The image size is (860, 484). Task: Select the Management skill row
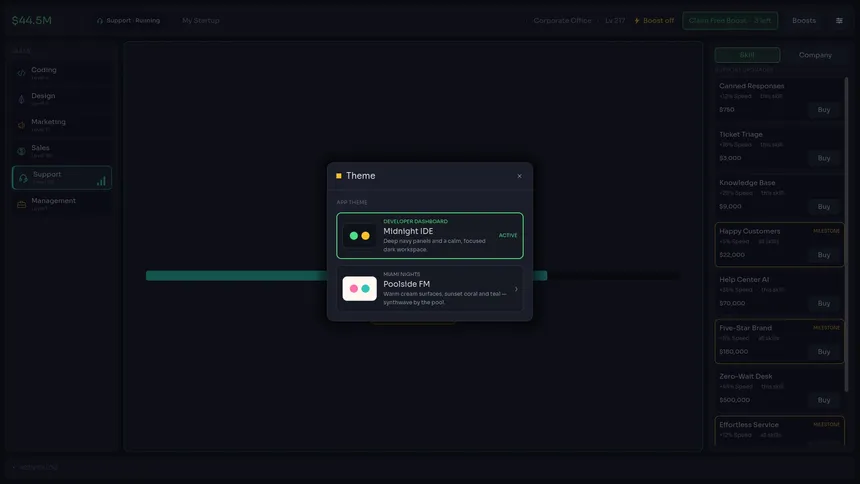(x=61, y=204)
